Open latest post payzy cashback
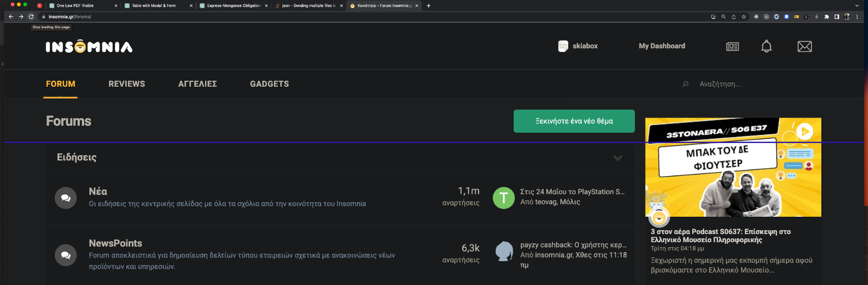Image resolution: width=868 pixels, height=285 pixels. coord(573,245)
